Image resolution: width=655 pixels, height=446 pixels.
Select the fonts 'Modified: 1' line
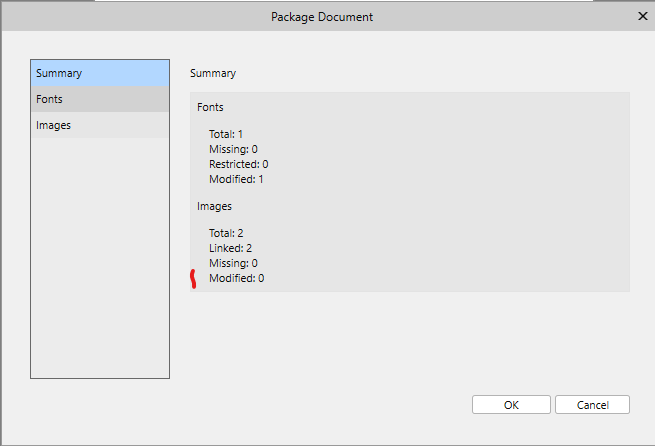(x=236, y=179)
